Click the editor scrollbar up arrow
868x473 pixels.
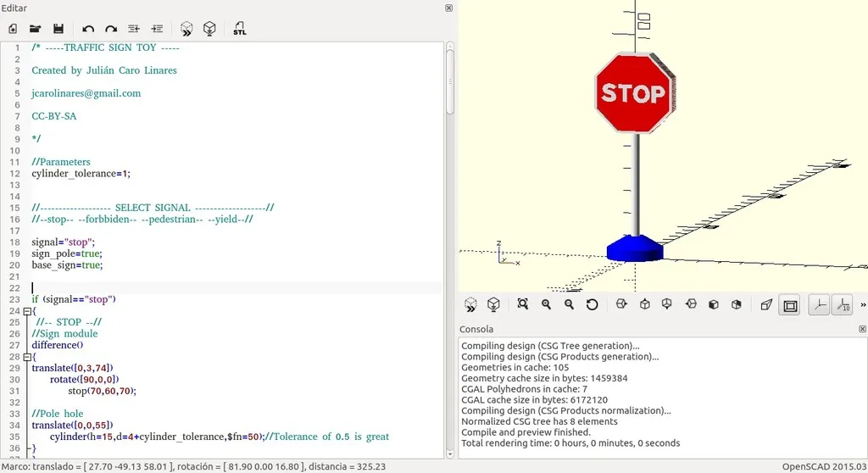pos(450,46)
